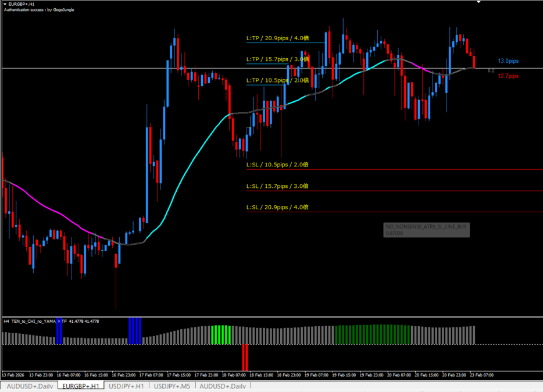
Task: Select the blue 13.0pips label
Action: (x=508, y=61)
